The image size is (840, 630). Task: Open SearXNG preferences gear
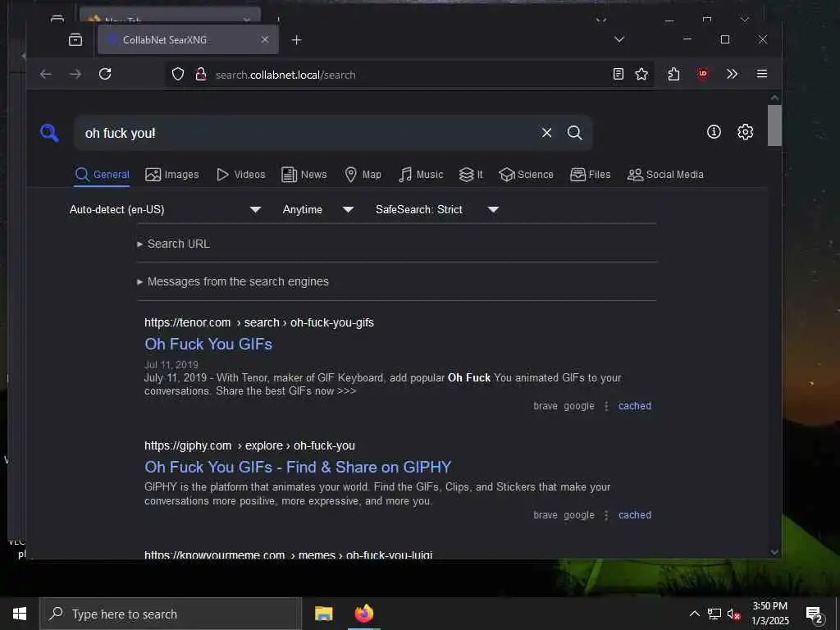point(745,132)
